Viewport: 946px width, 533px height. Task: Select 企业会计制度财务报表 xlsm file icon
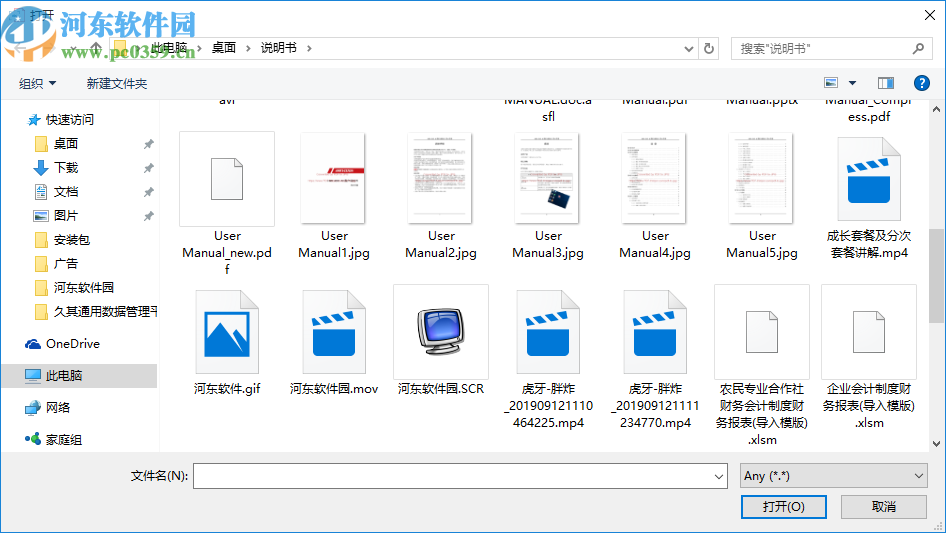869,332
